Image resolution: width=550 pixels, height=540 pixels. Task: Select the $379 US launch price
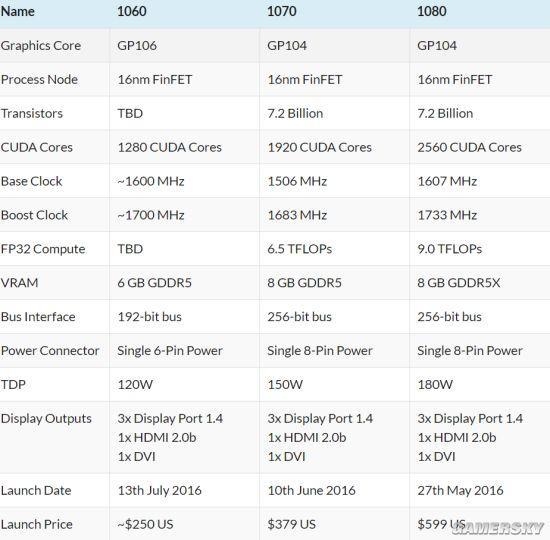[291, 525]
